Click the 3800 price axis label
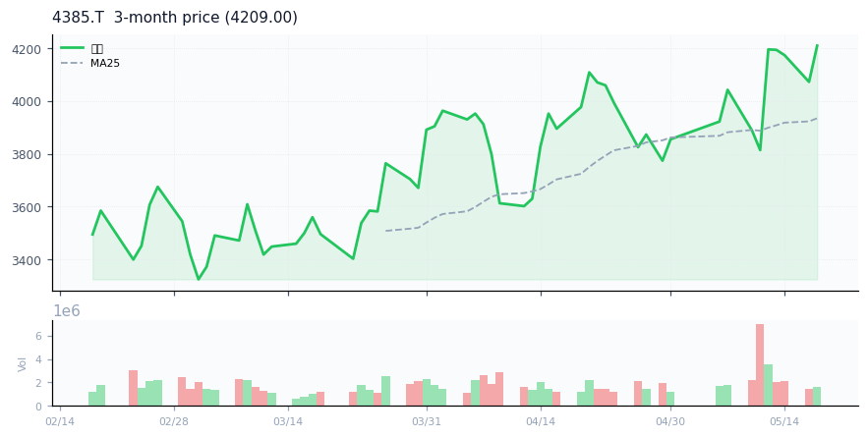Viewport: 868px width, 437px height. [27, 155]
